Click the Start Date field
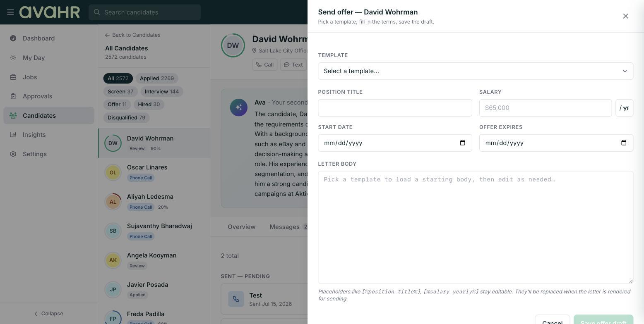The width and height of the screenshot is (644, 324). pyautogui.click(x=395, y=143)
